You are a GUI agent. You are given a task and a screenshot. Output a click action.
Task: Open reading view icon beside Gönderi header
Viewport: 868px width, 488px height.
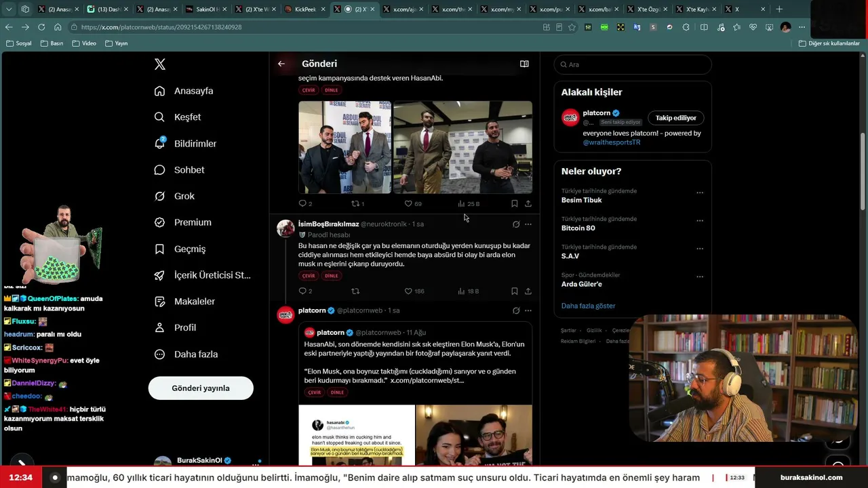pyautogui.click(x=524, y=64)
